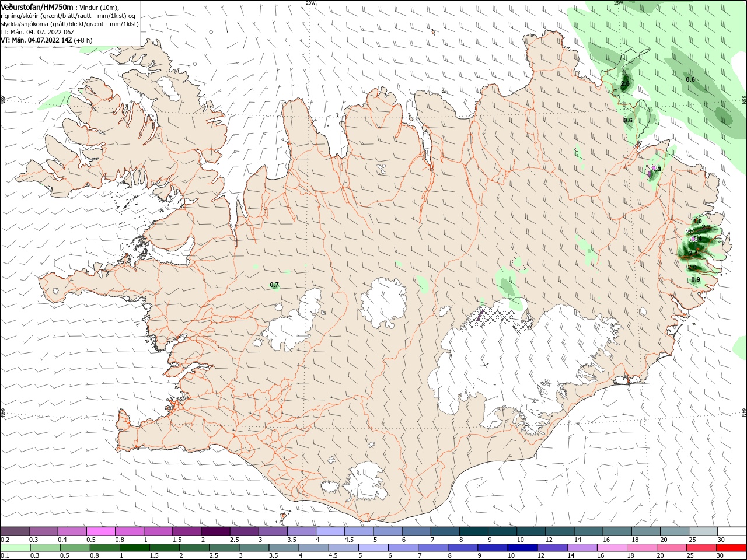Click the first 0.2 swatch on the upper scale
This screenshot has height=560, width=747.
(15, 531)
